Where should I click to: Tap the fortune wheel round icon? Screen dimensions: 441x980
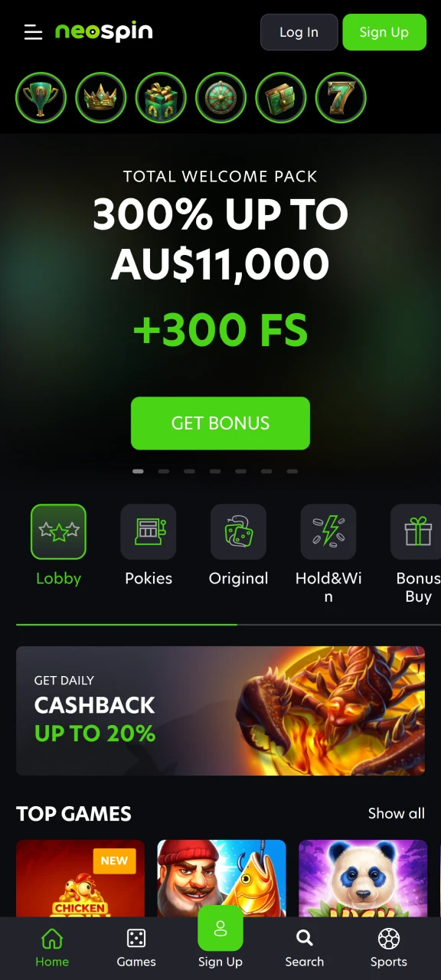(220, 98)
